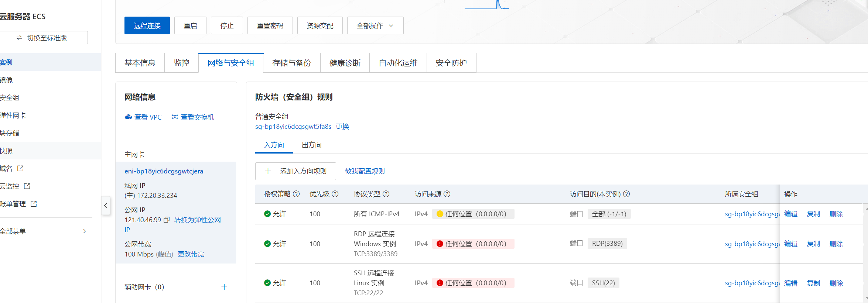Click 删除 in the SSH(22) row
The height and width of the screenshot is (303, 868).
click(x=836, y=283)
